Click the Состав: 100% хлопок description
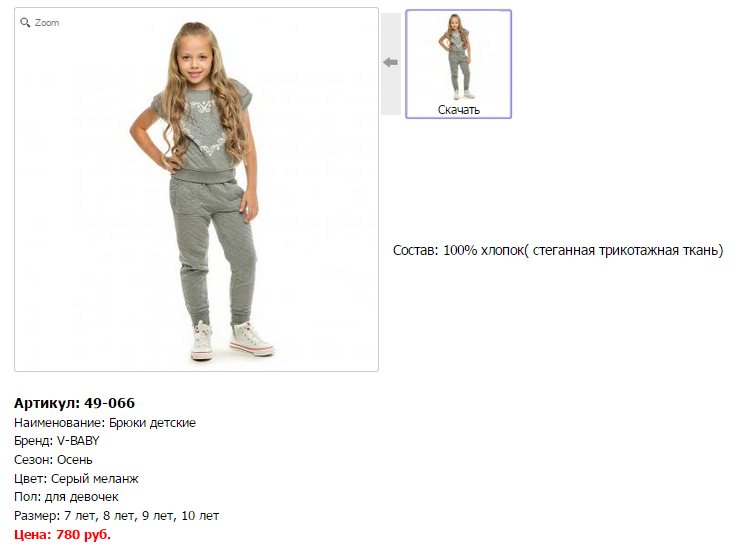 557,250
